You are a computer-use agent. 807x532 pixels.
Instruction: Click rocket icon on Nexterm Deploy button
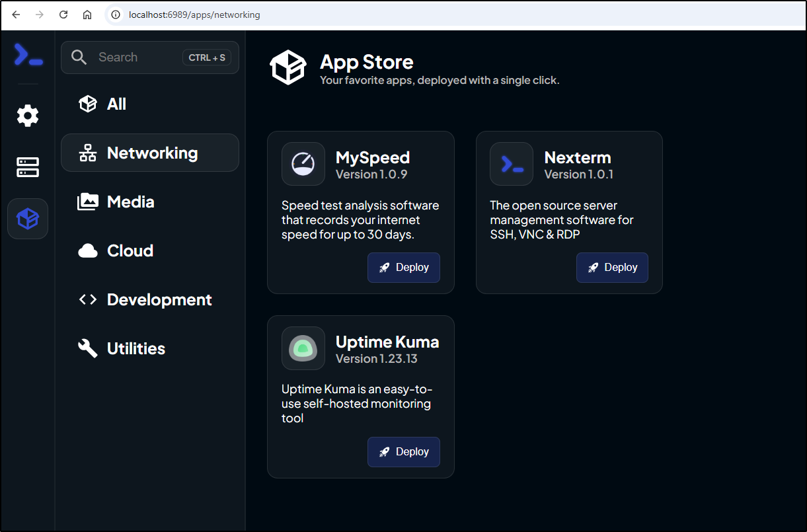pyautogui.click(x=593, y=268)
